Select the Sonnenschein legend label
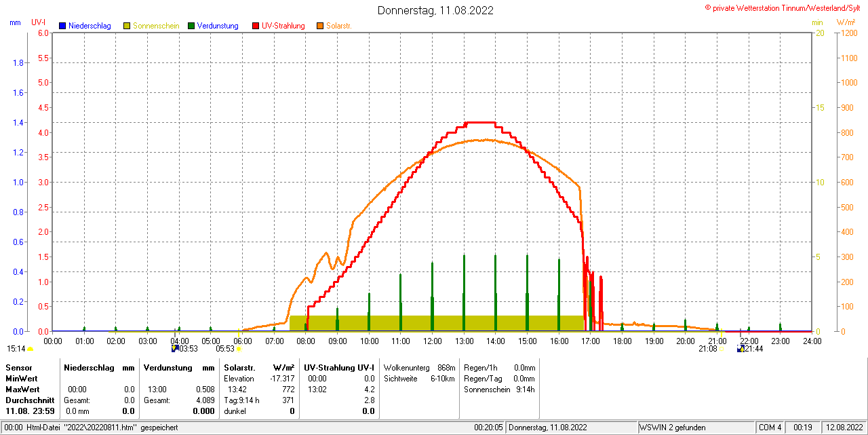The height and width of the screenshot is (435, 868). 156,26
